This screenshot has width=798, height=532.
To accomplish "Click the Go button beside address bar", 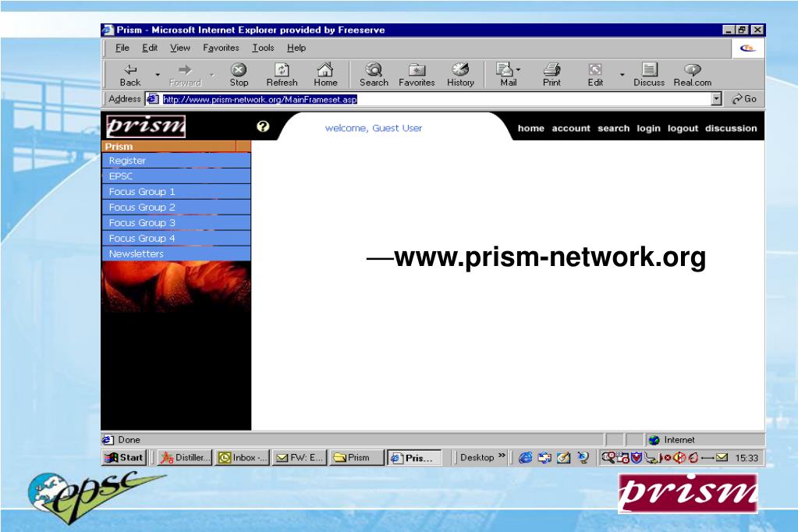I will tap(744, 99).
